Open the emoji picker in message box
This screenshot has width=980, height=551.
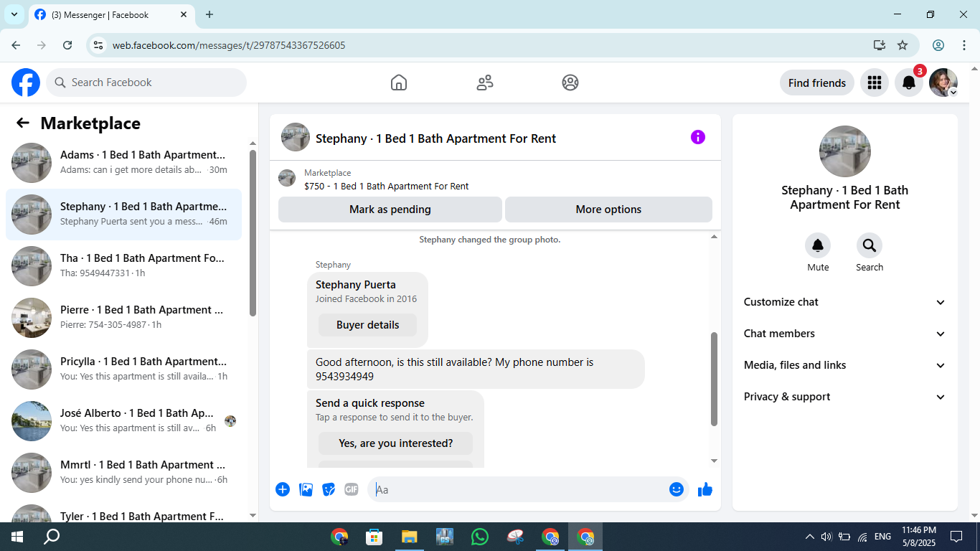[677, 489]
